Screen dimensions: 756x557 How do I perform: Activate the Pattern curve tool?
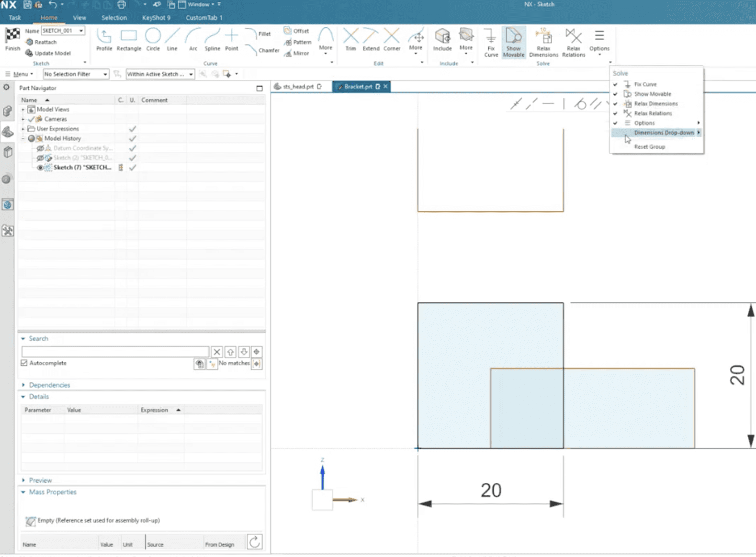point(297,42)
